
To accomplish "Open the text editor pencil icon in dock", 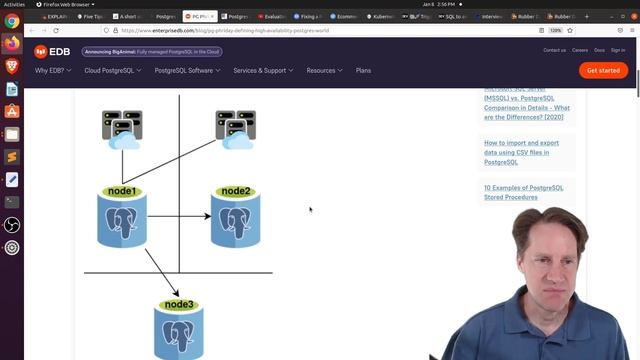I will [x=12, y=180].
